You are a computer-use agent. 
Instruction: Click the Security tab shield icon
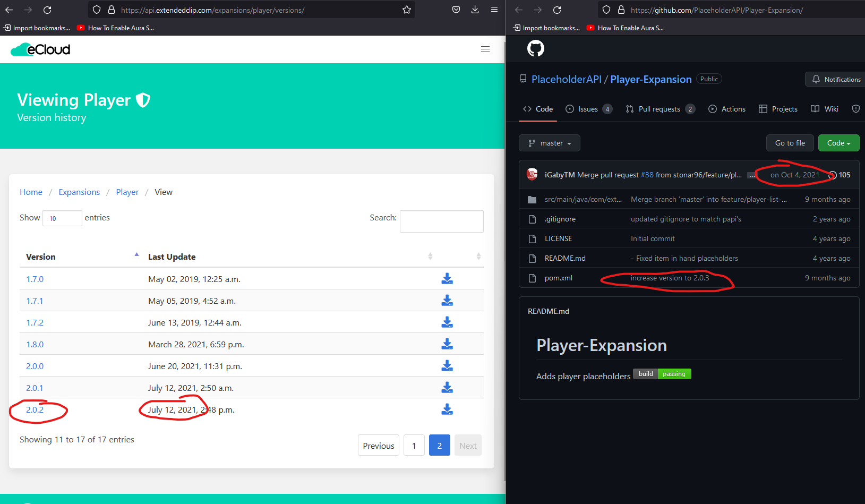pyautogui.click(x=856, y=109)
